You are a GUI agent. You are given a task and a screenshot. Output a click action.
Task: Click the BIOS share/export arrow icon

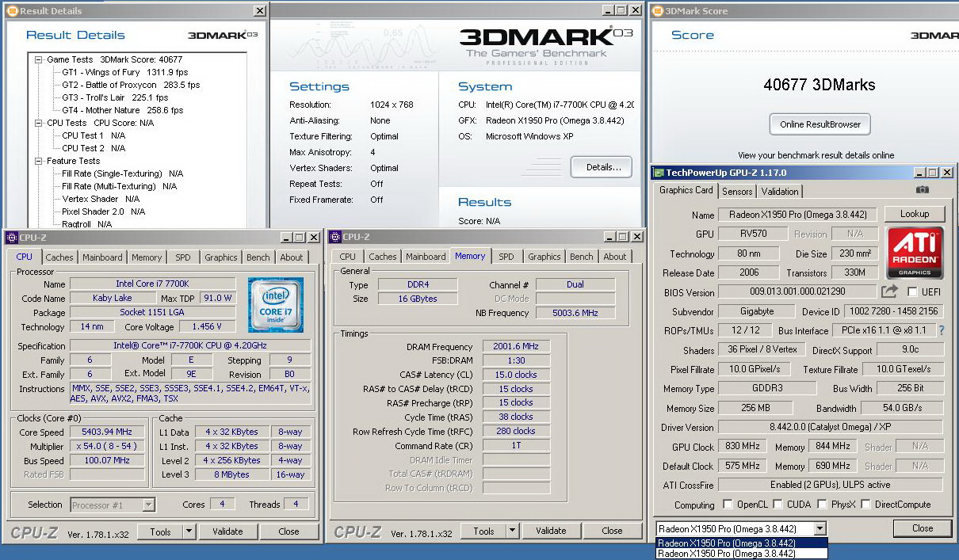pyautogui.click(x=889, y=291)
